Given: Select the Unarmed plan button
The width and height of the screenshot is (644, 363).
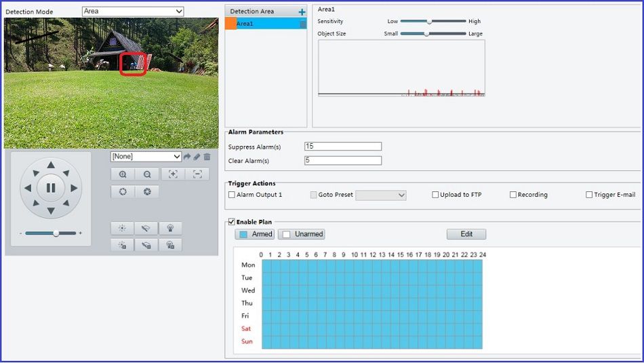Looking at the screenshot, I should click(302, 234).
